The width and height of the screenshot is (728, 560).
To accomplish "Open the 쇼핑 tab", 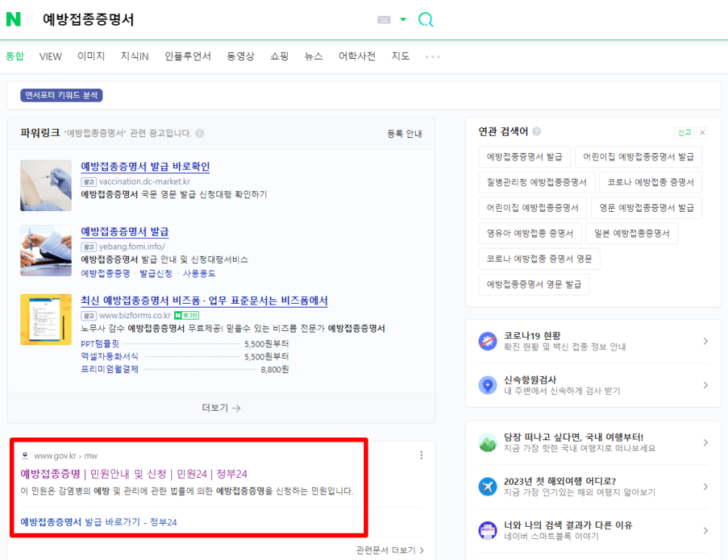I will tap(280, 57).
